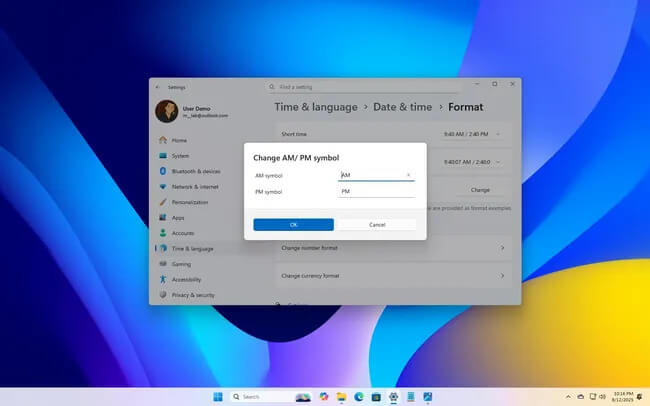650x406 pixels.
Task: Click the AM symbol text field
Action: click(370, 175)
